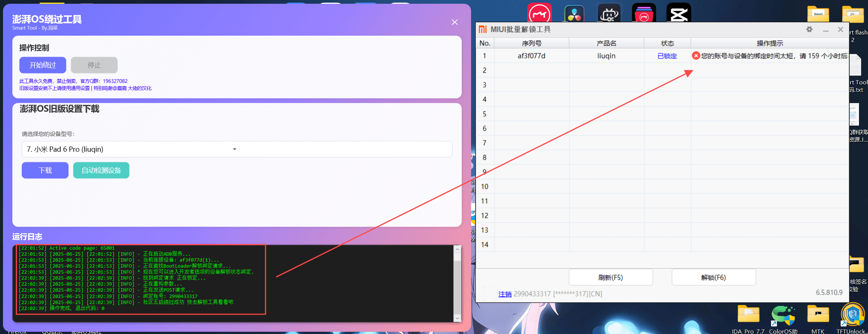The height and width of the screenshot is (334, 868).
Task: Open the MTK desktop folder
Action: [818, 315]
